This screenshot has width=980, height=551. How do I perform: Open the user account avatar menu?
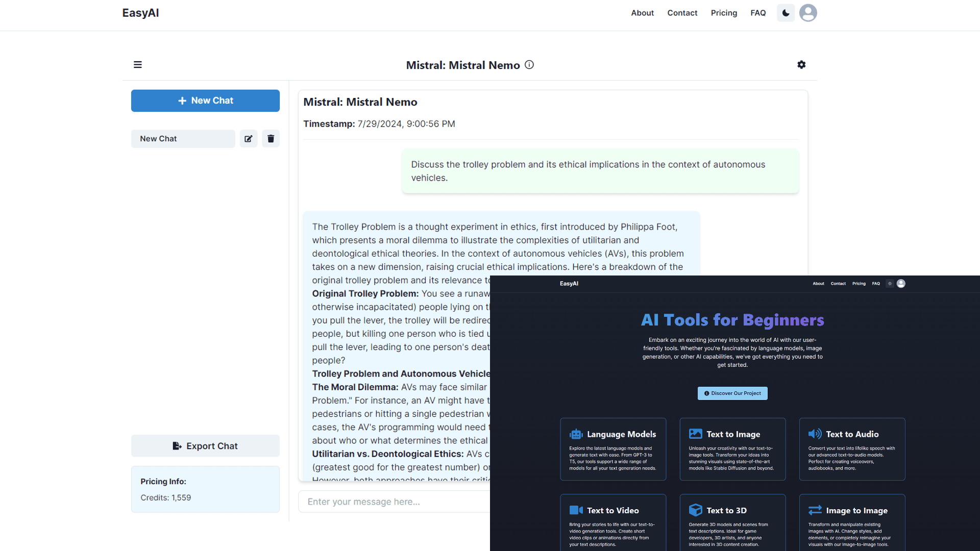click(808, 13)
